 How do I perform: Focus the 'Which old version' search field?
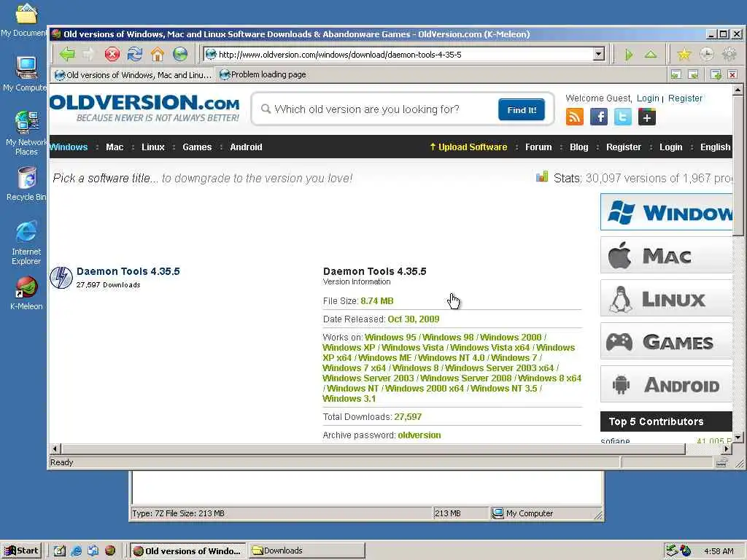[376, 109]
